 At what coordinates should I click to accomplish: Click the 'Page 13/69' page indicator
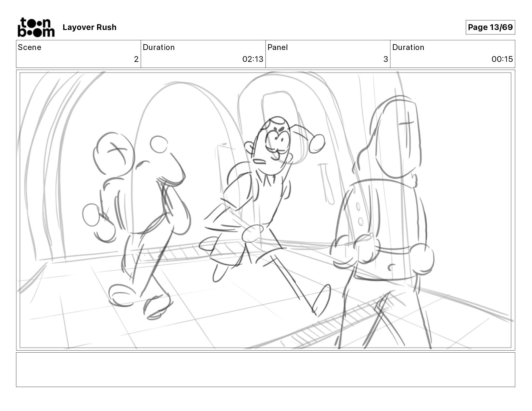[x=490, y=27]
